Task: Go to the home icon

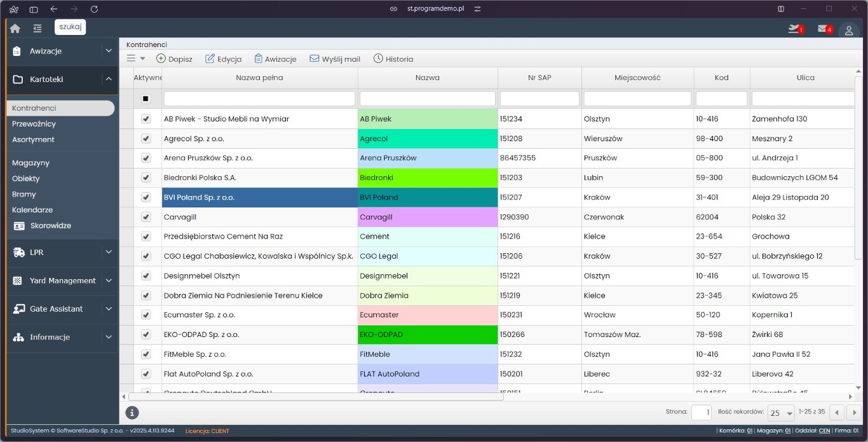Action: tap(15, 28)
